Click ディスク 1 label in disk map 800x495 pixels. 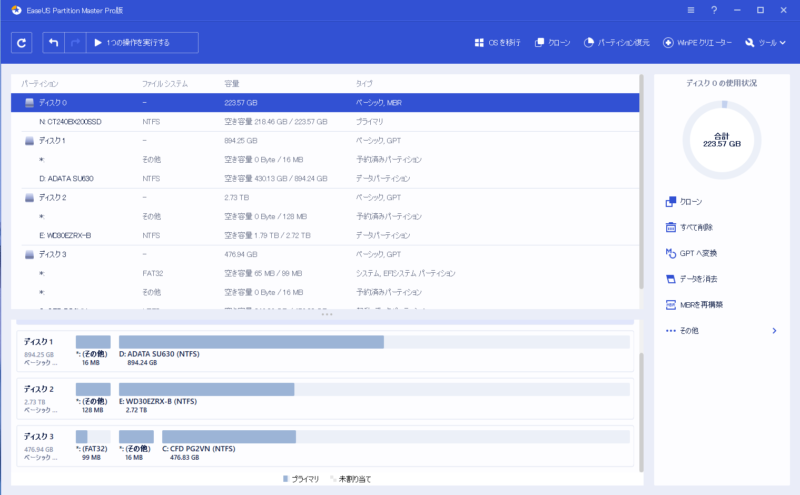pyautogui.click(x=38, y=342)
